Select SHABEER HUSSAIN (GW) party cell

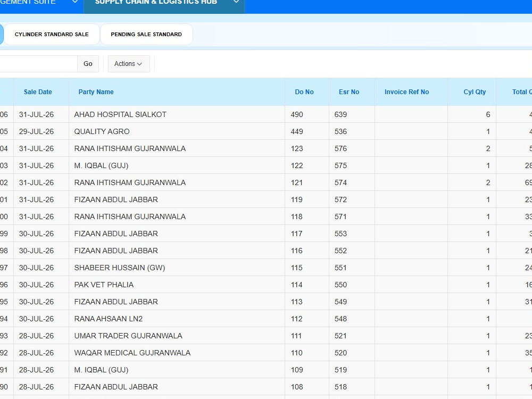coord(177,268)
